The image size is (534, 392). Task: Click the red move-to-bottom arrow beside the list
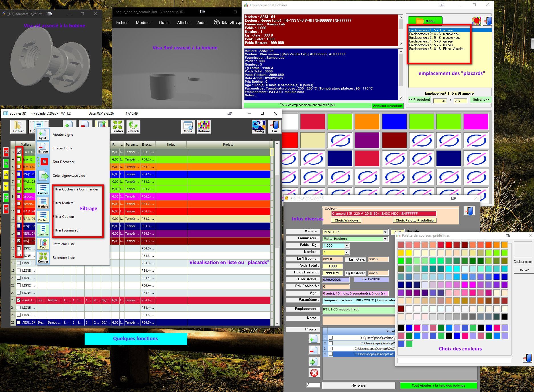click(6, 209)
